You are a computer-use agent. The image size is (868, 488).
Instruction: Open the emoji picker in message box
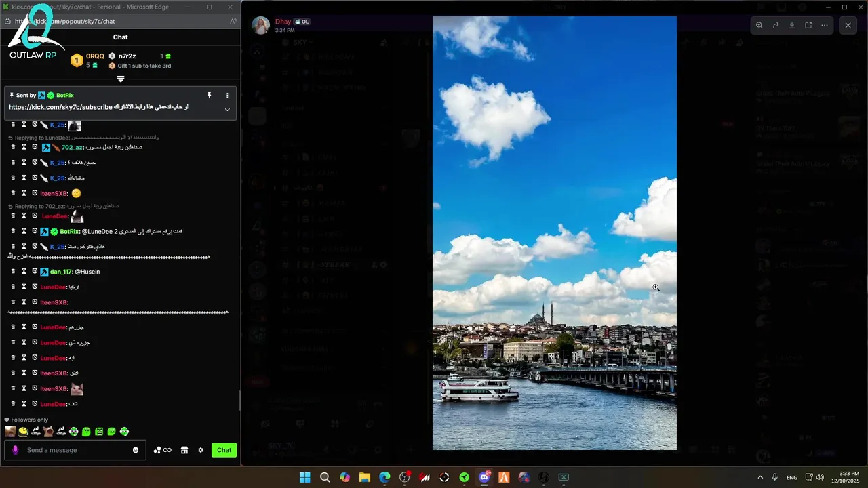(136, 450)
